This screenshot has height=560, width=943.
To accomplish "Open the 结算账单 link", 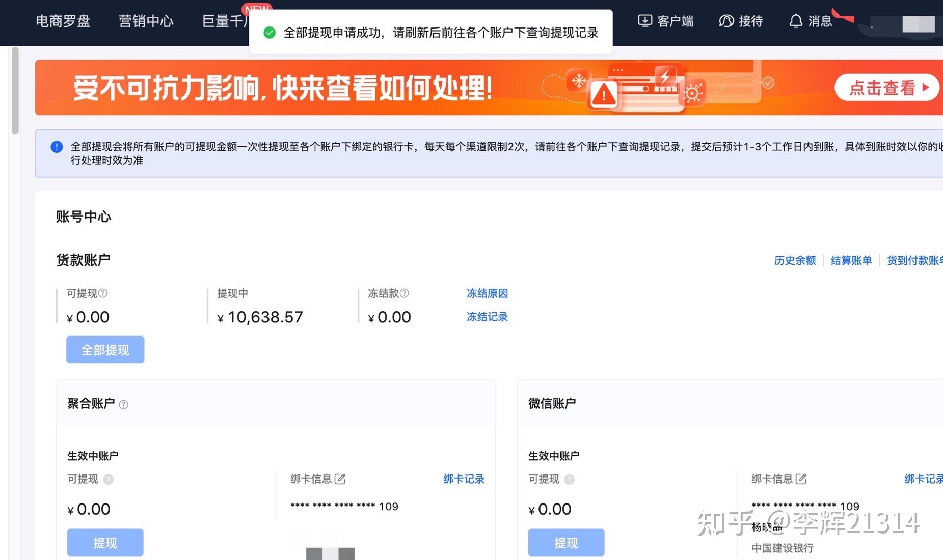I will pyautogui.click(x=851, y=260).
